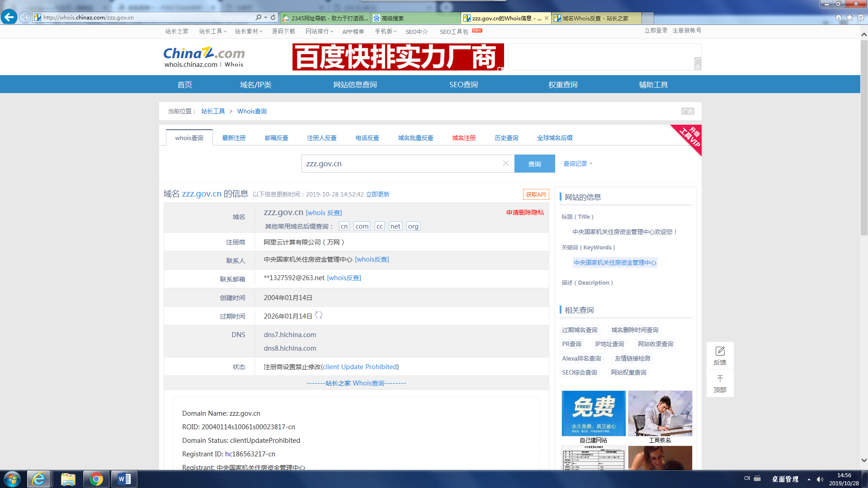868x488 pixels.
Task: Click the refresh icon in address bar
Action: coord(273,17)
